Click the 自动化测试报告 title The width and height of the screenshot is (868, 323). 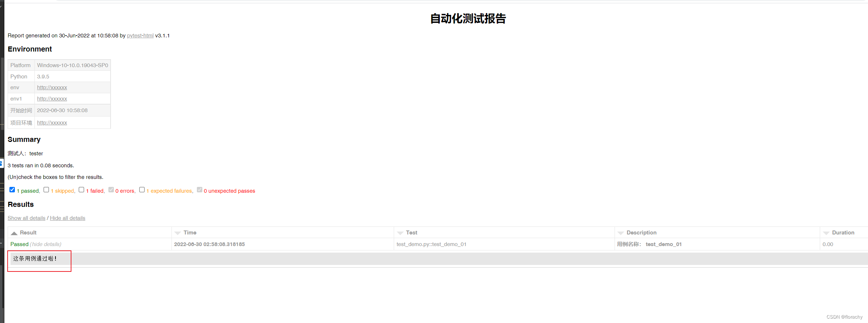pos(468,19)
